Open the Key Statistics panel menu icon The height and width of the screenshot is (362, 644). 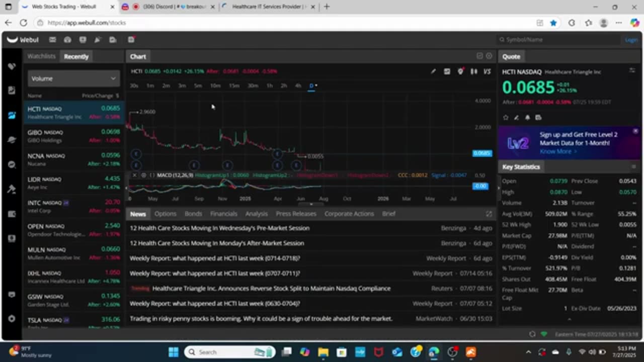(633, 166)
